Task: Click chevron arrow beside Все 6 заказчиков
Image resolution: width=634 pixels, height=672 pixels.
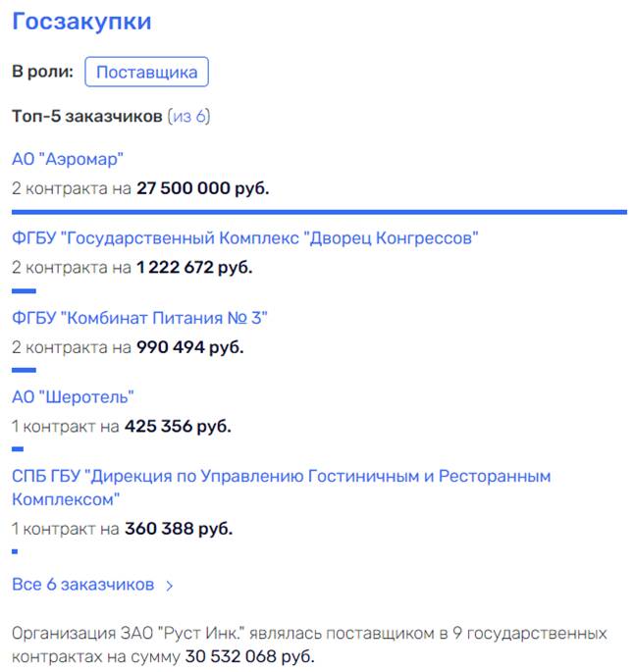Action: click(170, 586)
